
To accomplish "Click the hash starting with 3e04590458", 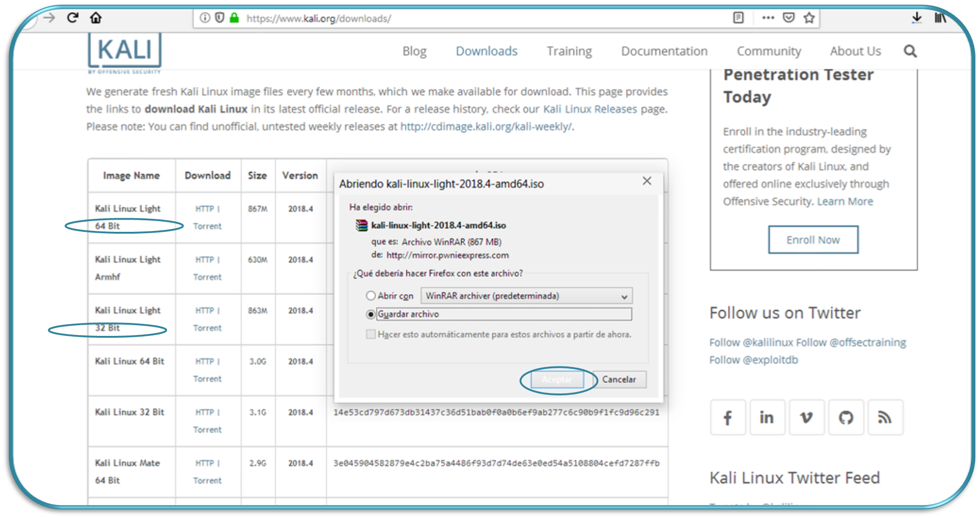I will 496,463.
